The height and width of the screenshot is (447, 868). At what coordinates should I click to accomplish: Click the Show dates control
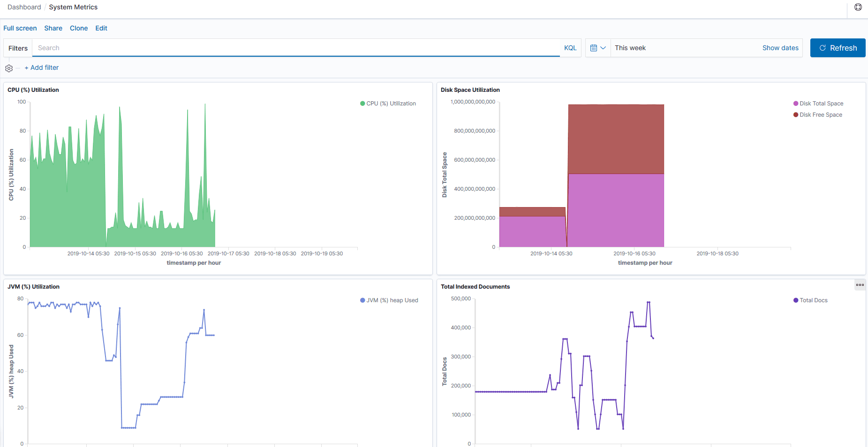pyautogui.click(x=780, y=47)
